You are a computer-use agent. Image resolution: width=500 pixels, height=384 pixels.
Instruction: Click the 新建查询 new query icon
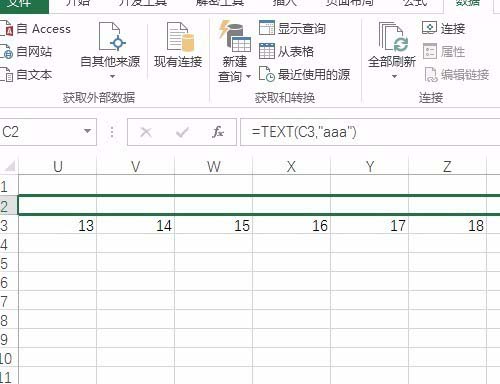click(x=235, y=36)
